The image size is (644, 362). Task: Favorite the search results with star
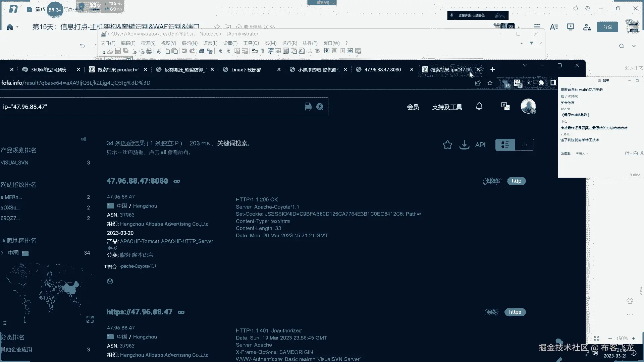[447, 145]
